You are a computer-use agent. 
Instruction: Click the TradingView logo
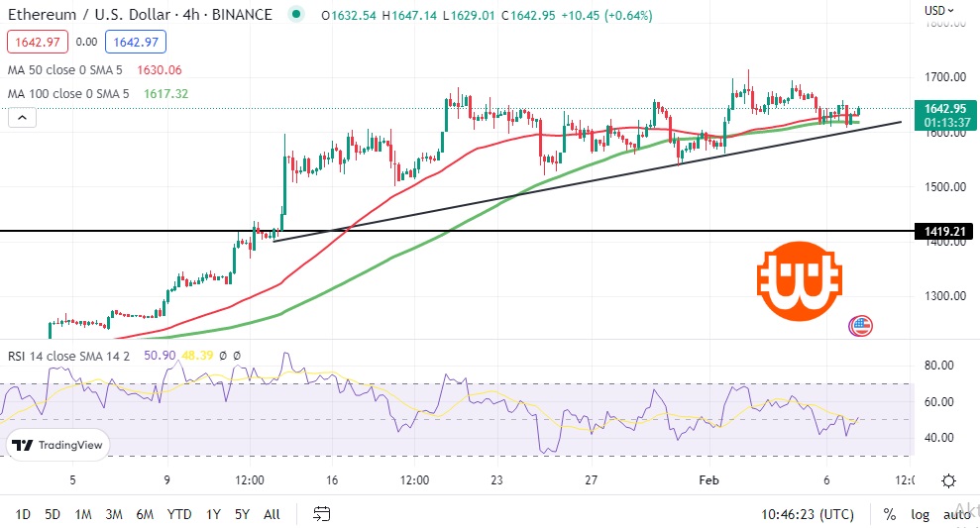[x=57, y=445]
